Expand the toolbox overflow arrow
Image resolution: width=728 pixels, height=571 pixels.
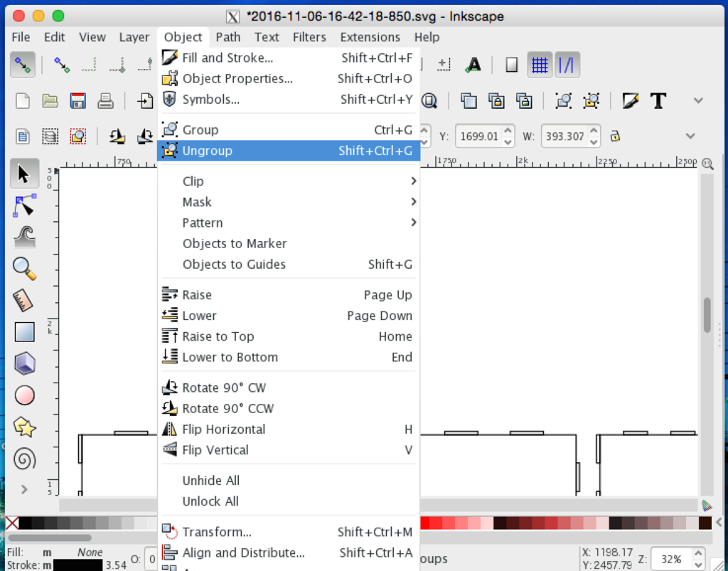point(24,489)
